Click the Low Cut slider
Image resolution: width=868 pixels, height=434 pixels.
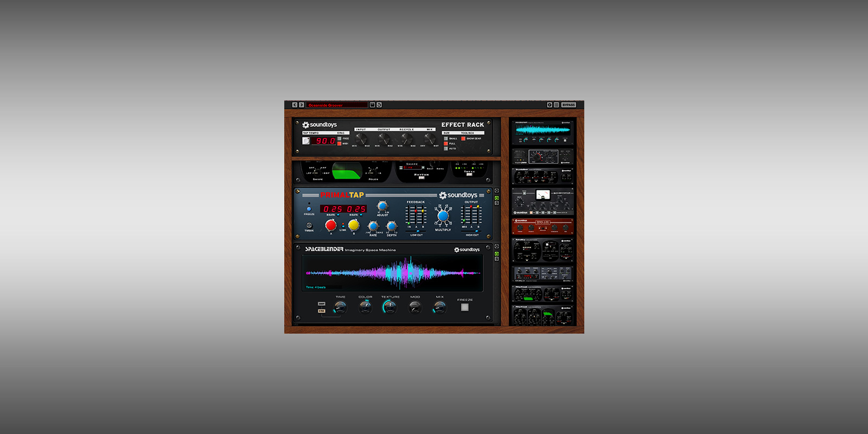[x=416, y=231]
